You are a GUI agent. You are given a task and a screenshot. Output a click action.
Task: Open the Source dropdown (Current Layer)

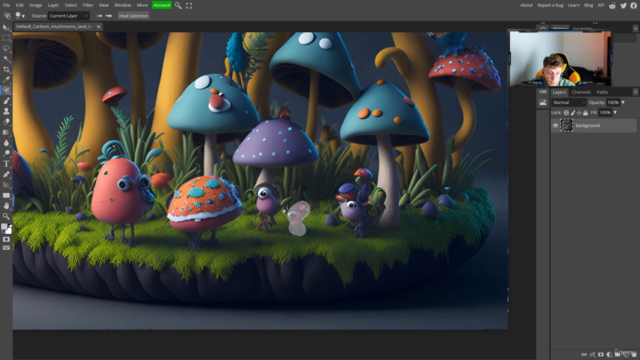click(x=69, y=16)
